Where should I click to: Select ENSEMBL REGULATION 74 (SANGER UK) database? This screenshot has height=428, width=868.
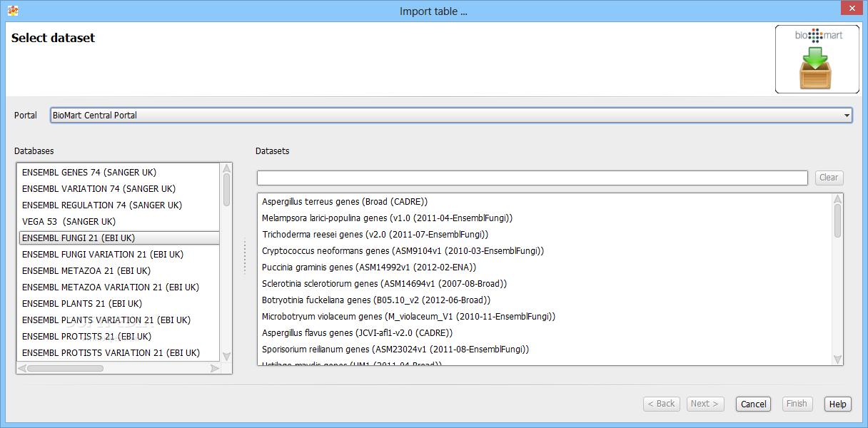coord(119,205)
